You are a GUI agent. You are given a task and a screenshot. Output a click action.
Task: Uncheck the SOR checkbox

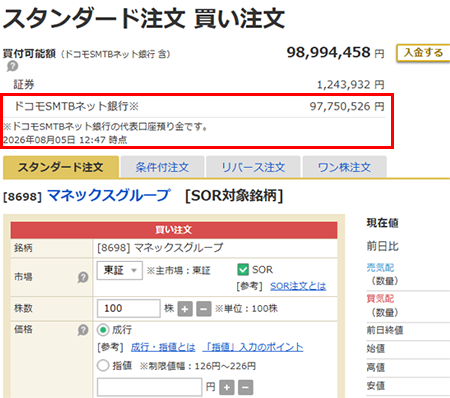(243, 270)
